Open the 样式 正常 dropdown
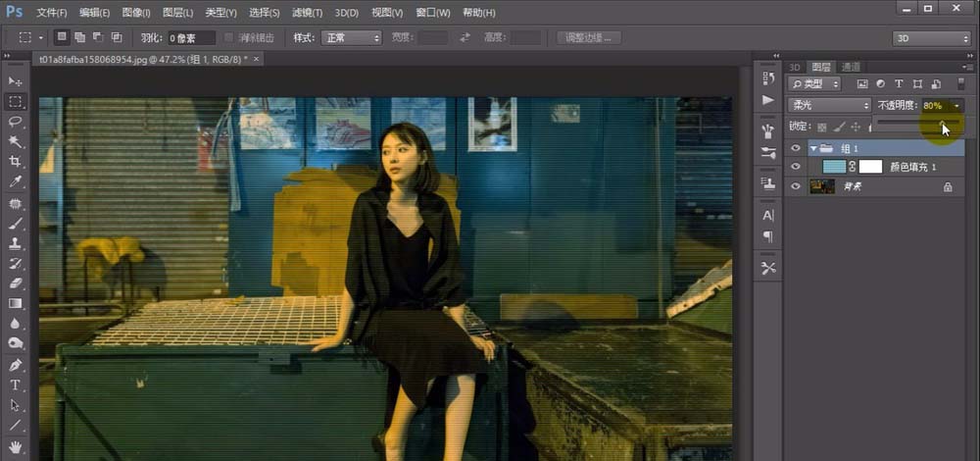The image size is (980, 461). pyautogui.click(x=351, y=38)
